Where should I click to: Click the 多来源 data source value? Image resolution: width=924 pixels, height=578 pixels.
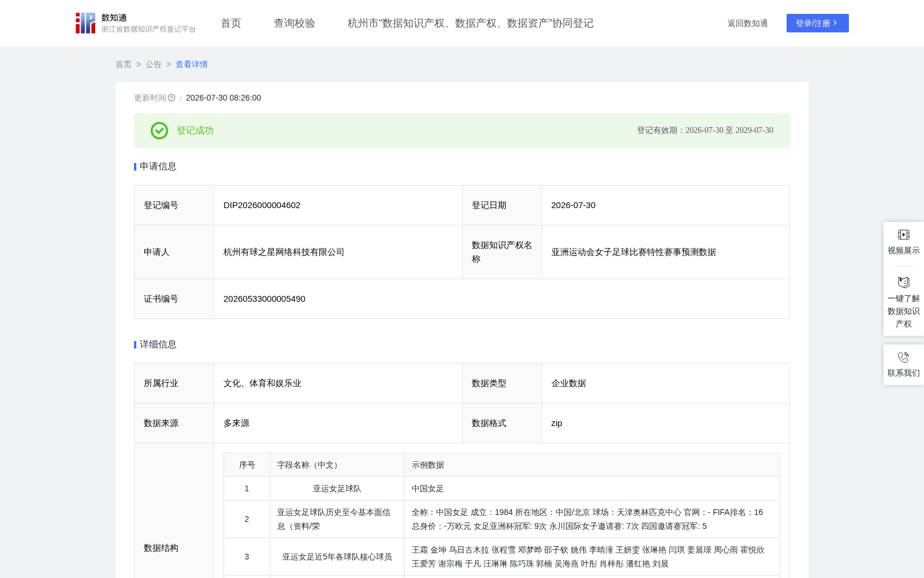(x=237, y=423)
